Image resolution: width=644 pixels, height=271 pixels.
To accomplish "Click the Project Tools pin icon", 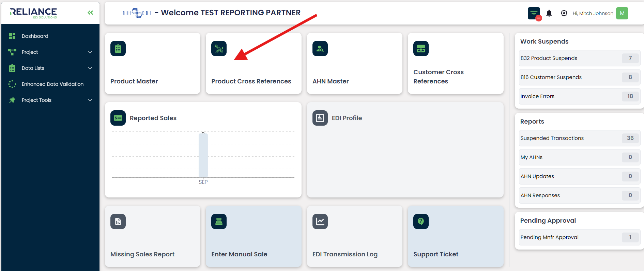I will 12,100.
